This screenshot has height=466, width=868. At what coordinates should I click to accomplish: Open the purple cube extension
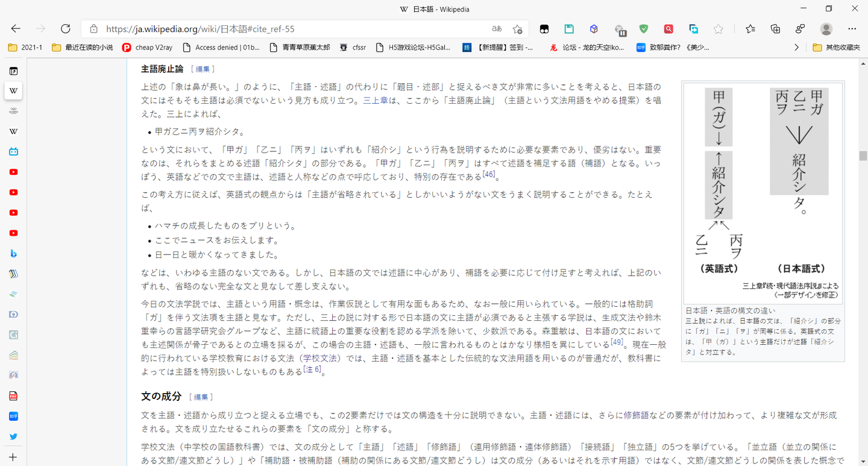[x=594, y=28]
